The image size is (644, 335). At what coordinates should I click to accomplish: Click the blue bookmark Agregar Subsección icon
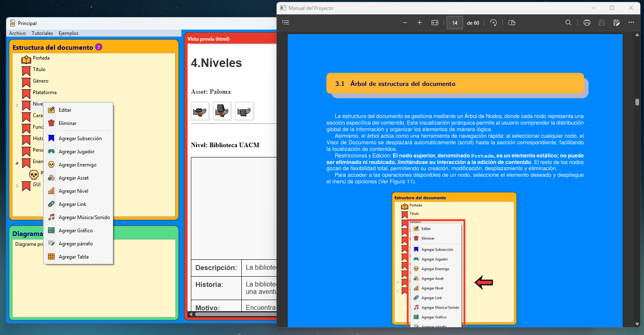coord(51,138)
